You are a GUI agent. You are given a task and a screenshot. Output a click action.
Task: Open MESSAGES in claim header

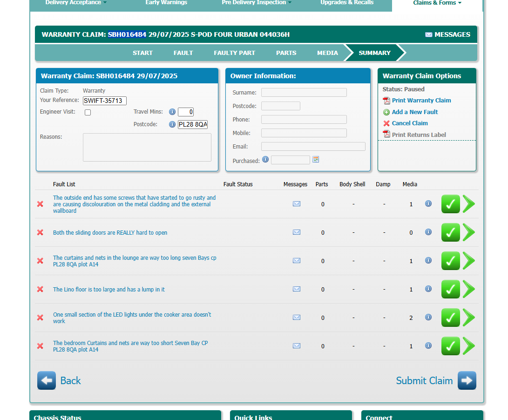click(x=448, y=34)
